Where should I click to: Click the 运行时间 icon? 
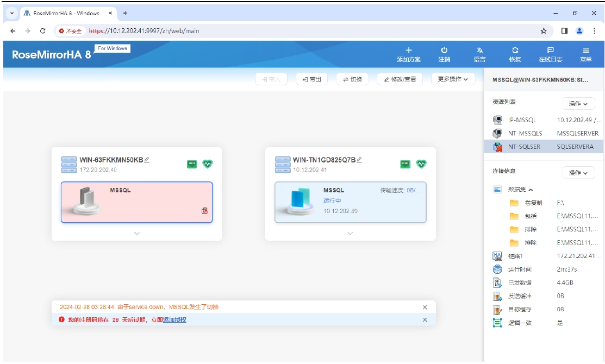coord(497,269)
